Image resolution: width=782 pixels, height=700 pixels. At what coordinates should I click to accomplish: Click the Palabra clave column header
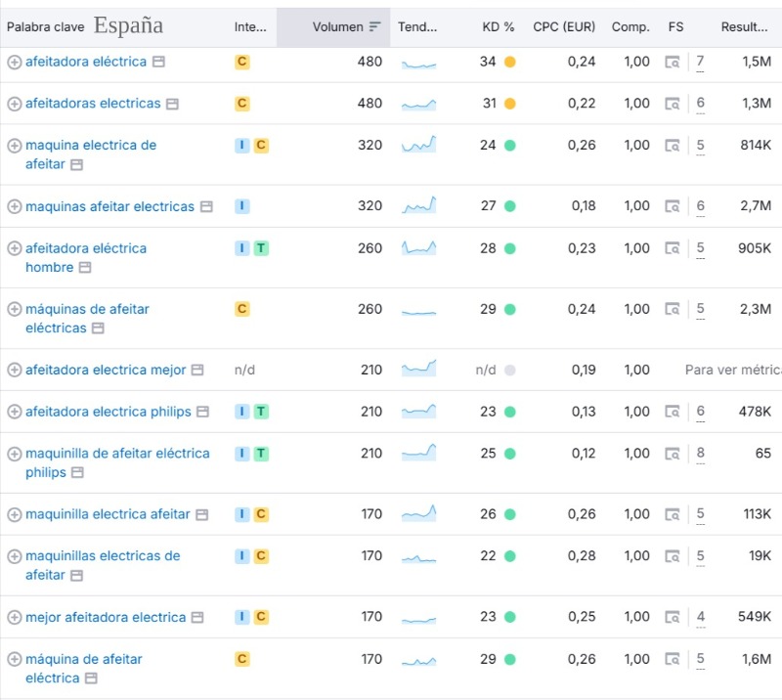(46, 27)
